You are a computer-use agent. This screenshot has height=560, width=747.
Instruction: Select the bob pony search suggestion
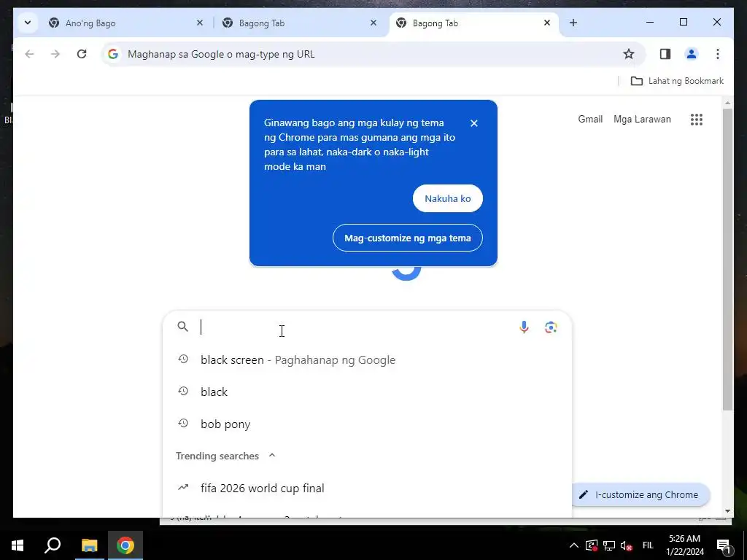[x=367, y=424]
